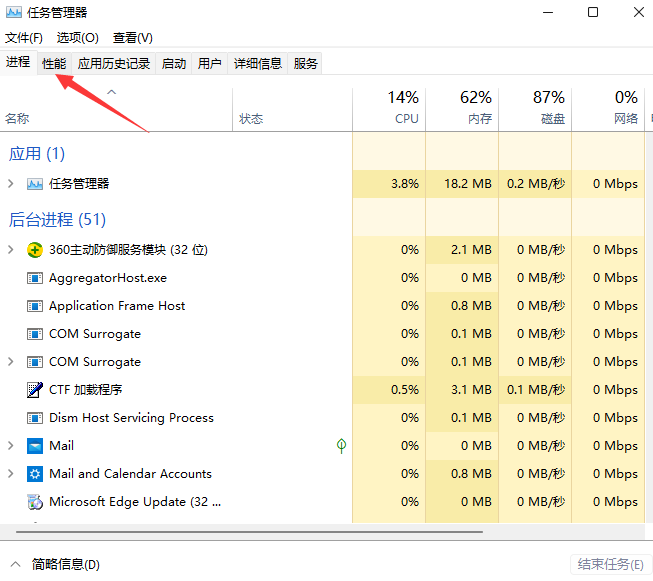Screen dimensions: 653x581
Task: Expand the 任务管理器 process row
Action: (x=11, y=184)
